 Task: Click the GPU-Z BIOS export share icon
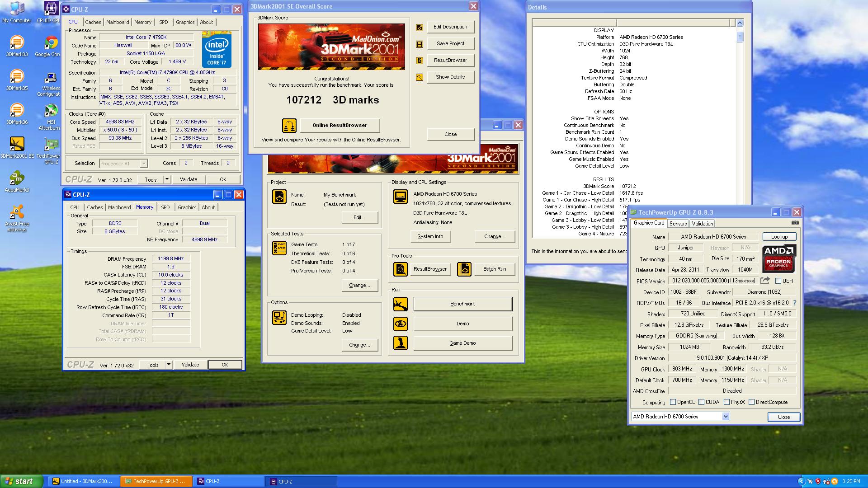765,281
